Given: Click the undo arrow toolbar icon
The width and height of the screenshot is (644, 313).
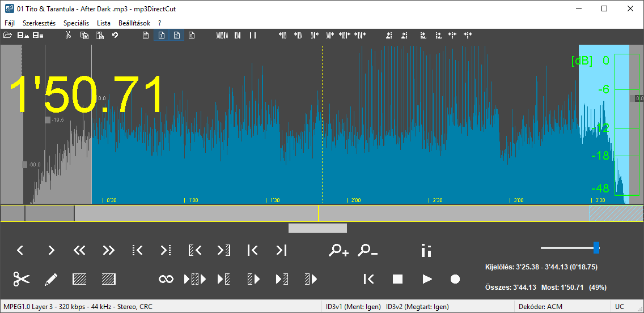Looking at the screenshot, I should (x=116, y=35).
